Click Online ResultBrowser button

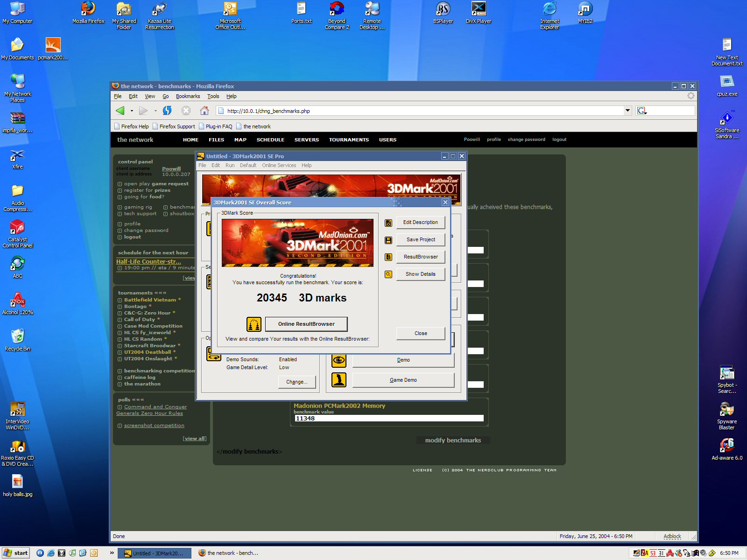[306, 324]
